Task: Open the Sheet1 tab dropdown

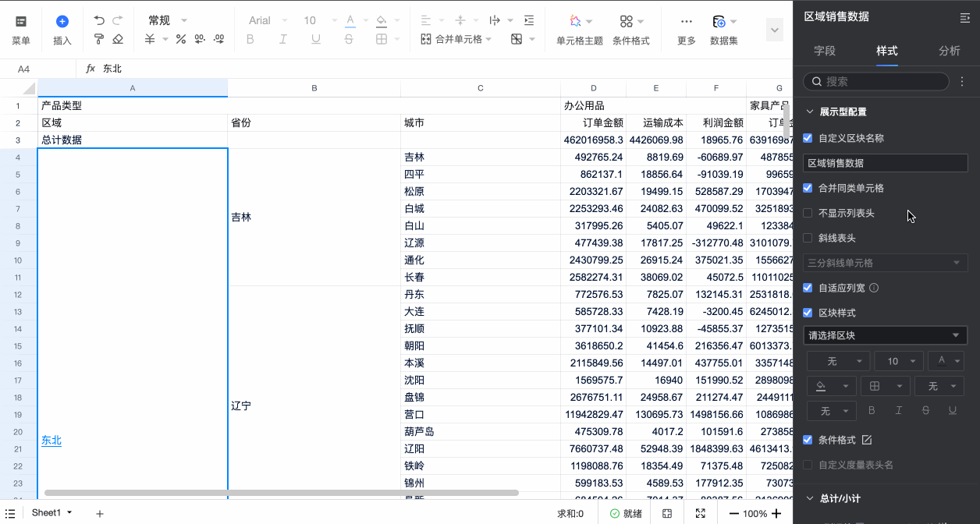Action: (69, 513)
